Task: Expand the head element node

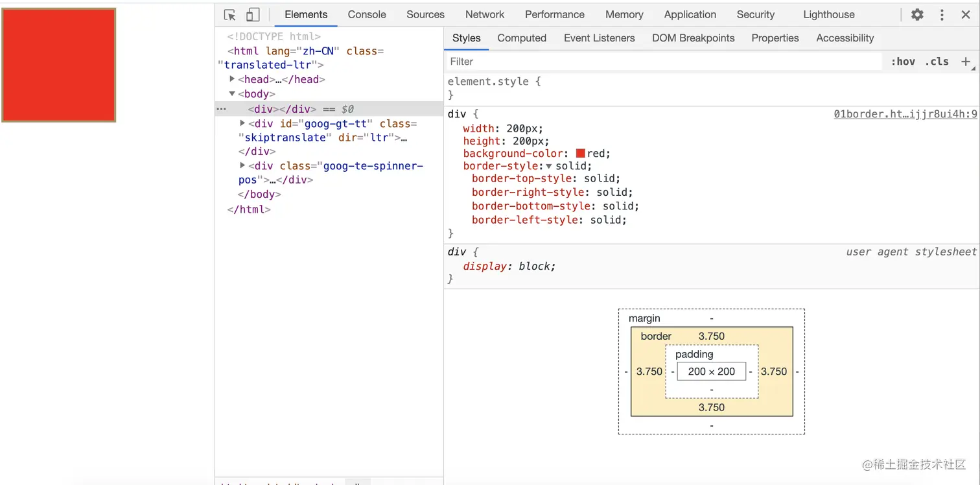Action: pos(233,79)
